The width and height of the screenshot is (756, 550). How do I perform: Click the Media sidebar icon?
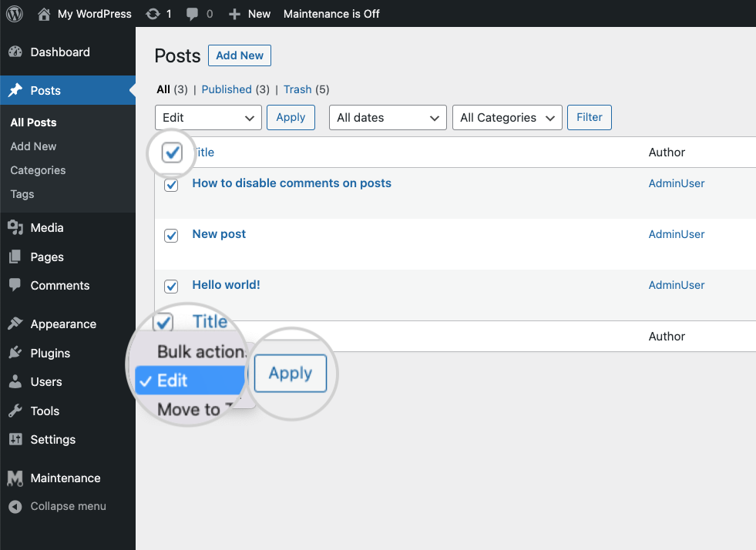coord(15,227)
